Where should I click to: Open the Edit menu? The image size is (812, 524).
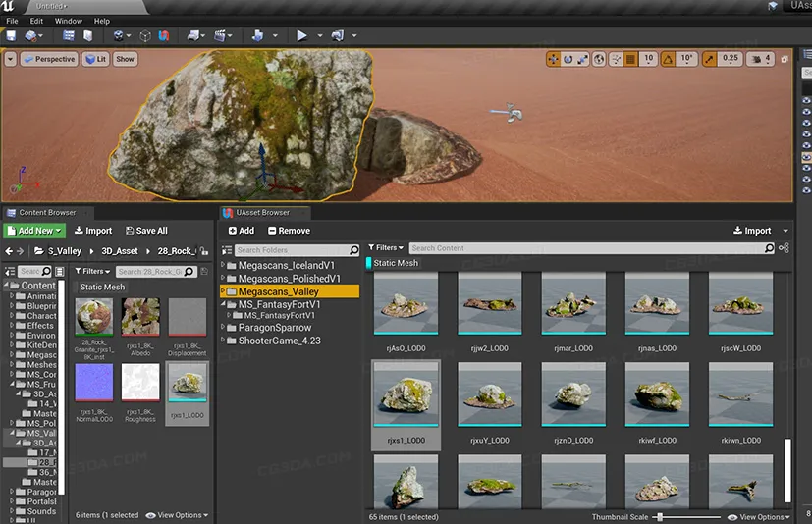click(x=36, y=21)
